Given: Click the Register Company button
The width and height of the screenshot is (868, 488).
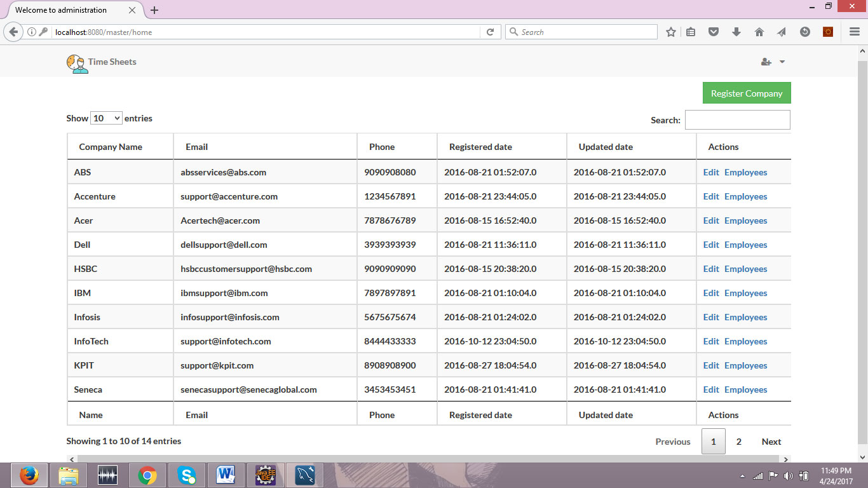Looking at the screenshot, I should [x=747, y=93].
